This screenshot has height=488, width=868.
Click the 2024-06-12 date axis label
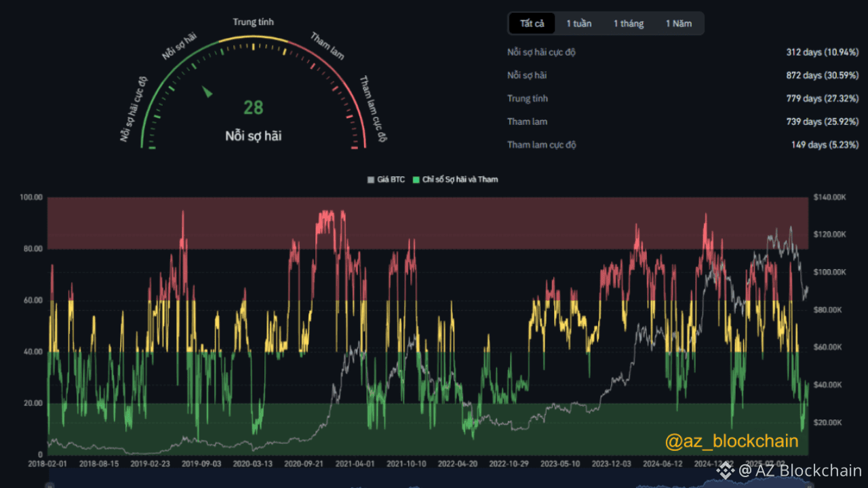(x=663, y=464)
